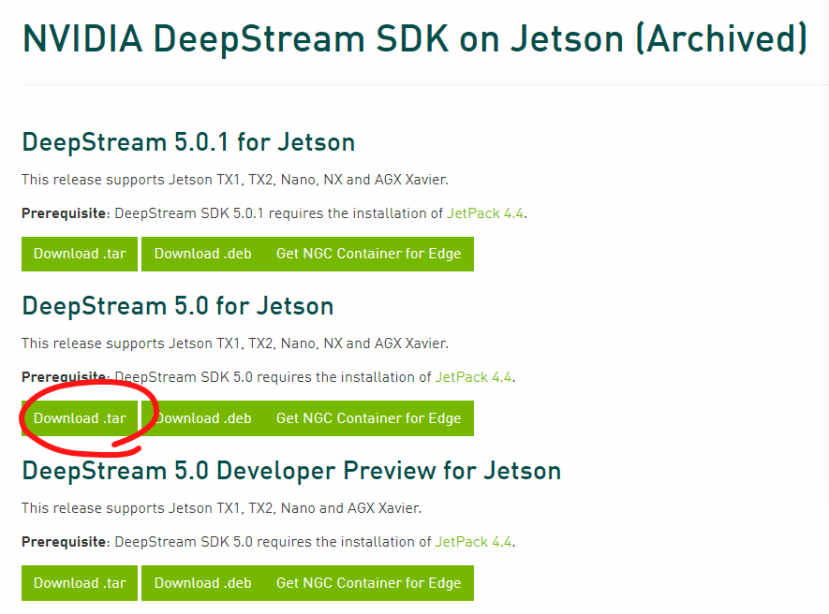Open JetPack 4.4 link under DeepStream 5.0 for Jetson
829x614 pixels.
[x=473, y=377]
